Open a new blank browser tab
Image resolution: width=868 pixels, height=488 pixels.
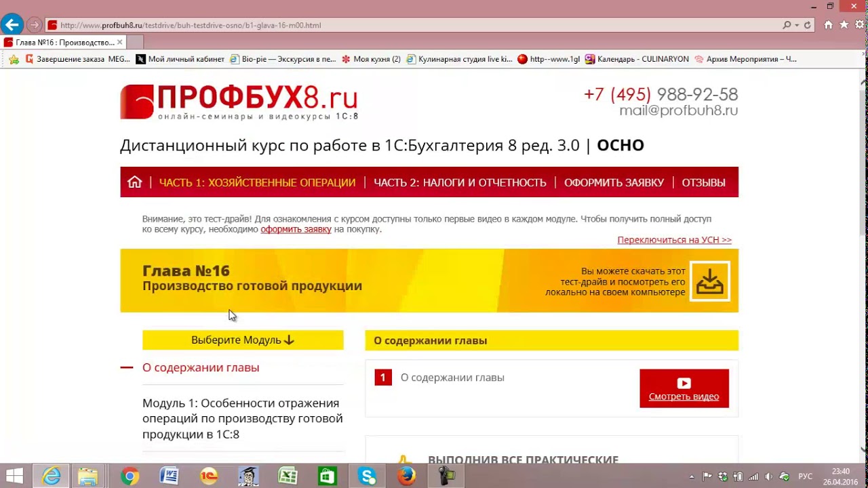tap(134, 42)
